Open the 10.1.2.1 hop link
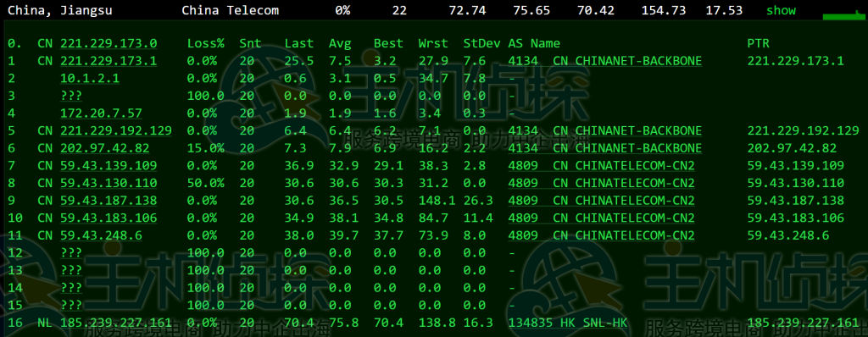Viewport: 868px width, 337px height. click(90, 79)
